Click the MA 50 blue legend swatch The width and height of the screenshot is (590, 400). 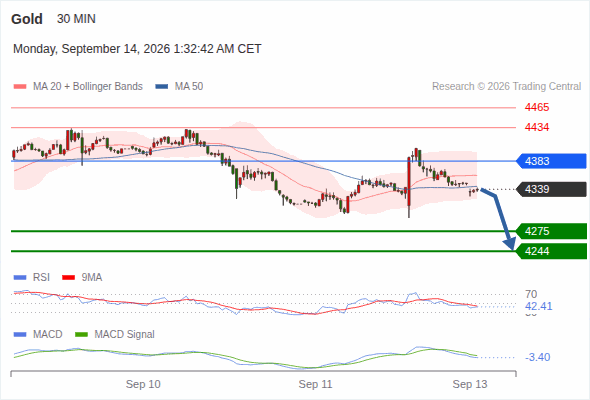161,87
